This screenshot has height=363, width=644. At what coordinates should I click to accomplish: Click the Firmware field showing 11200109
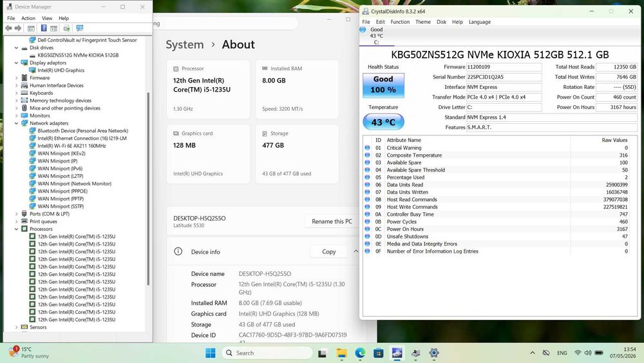(504, 67)
